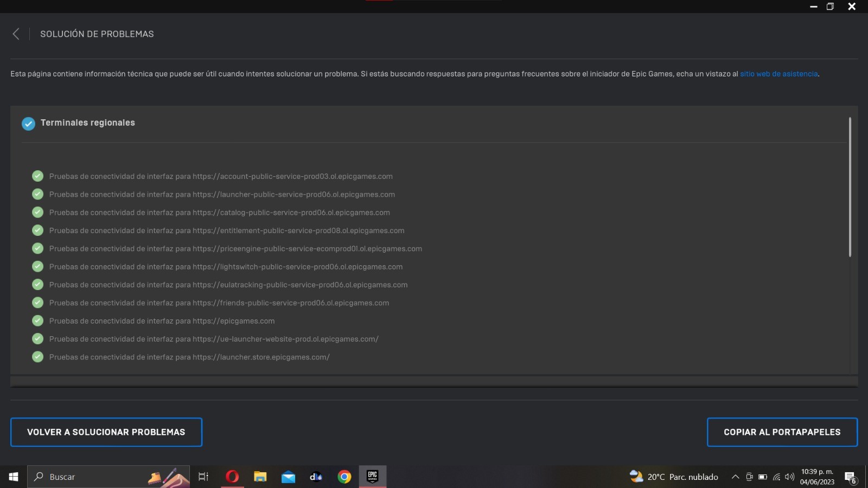Minimize the Epic Games Launcher window
The width and height of the screenshot is (868, 488).
tap(814, 7)
